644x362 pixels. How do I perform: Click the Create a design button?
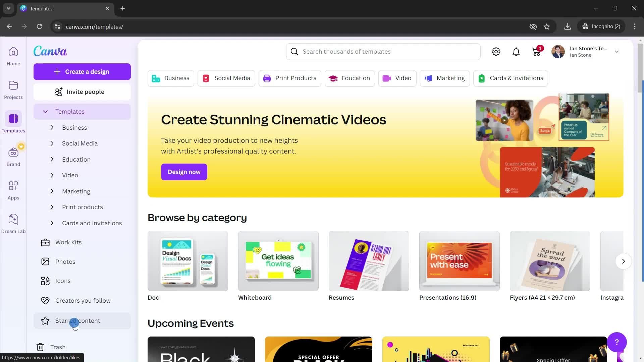82,72
